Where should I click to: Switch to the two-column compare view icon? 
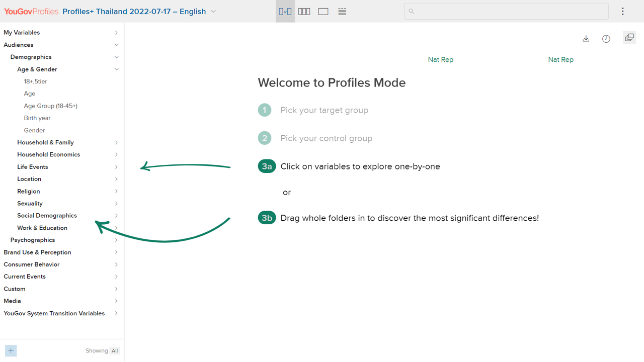[285, 11]
